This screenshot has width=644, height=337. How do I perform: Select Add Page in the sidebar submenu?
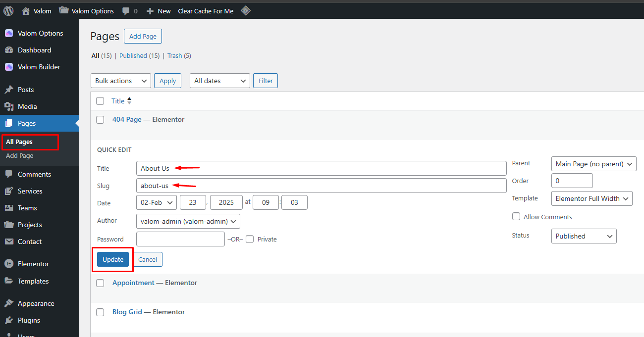click(20, 155)
